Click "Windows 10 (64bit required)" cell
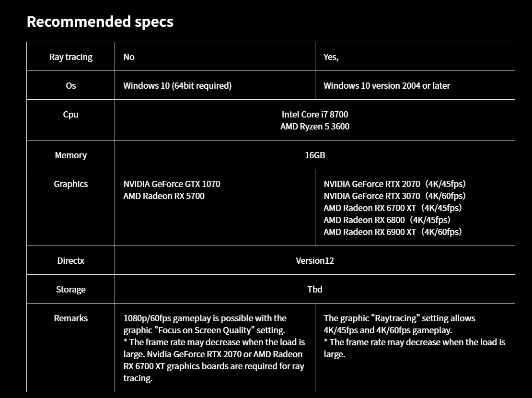Screen dimensions: 532x398 177,86
